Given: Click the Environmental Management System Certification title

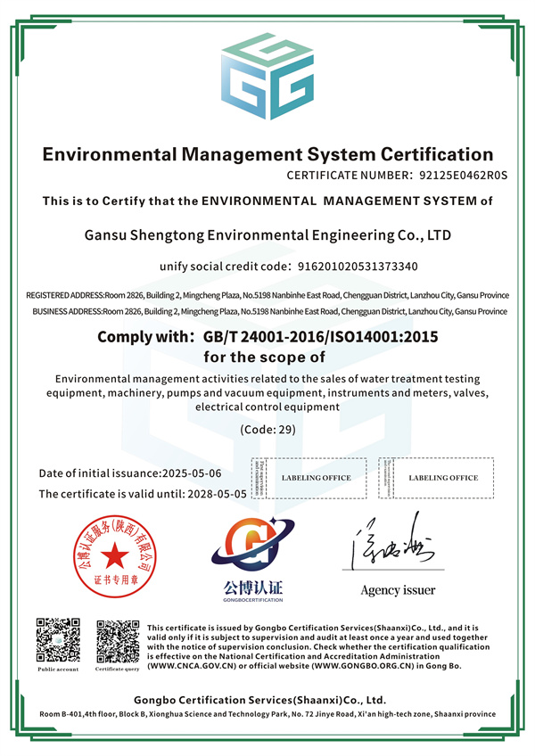Looking at the screenshot, I should [267, 154].
